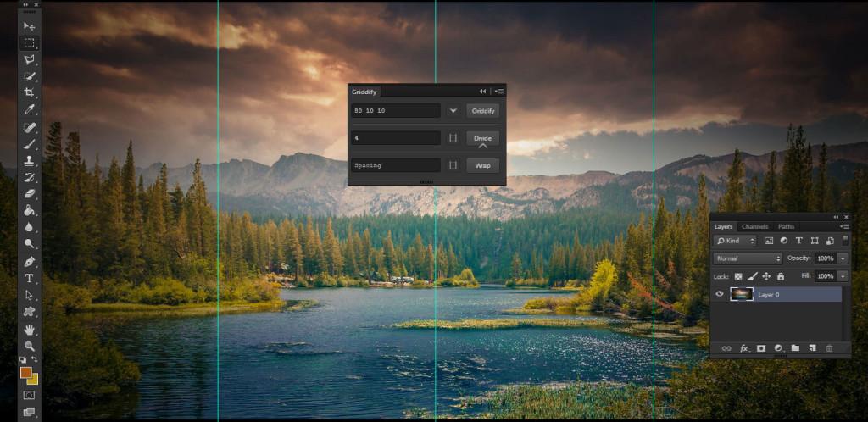Select the Type tool
Screen dimensions: 868x422
pyautogui.click(x=30, y=278)
